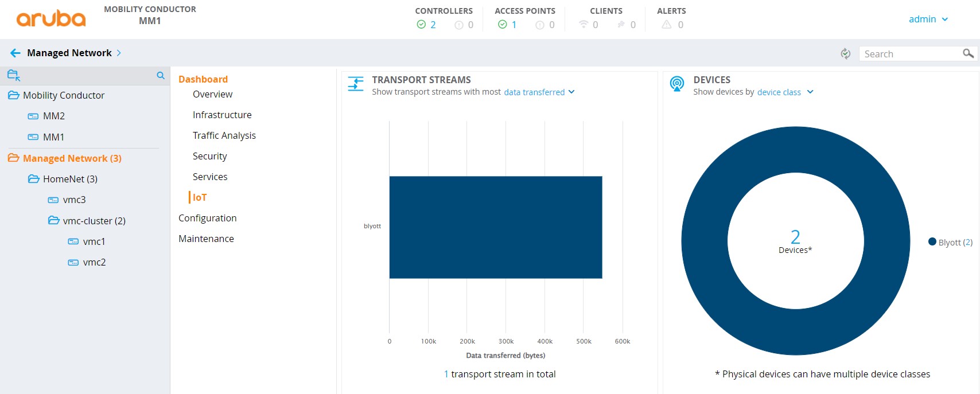Expand the Managed Network breadcrumb chevron

[119, 53]
